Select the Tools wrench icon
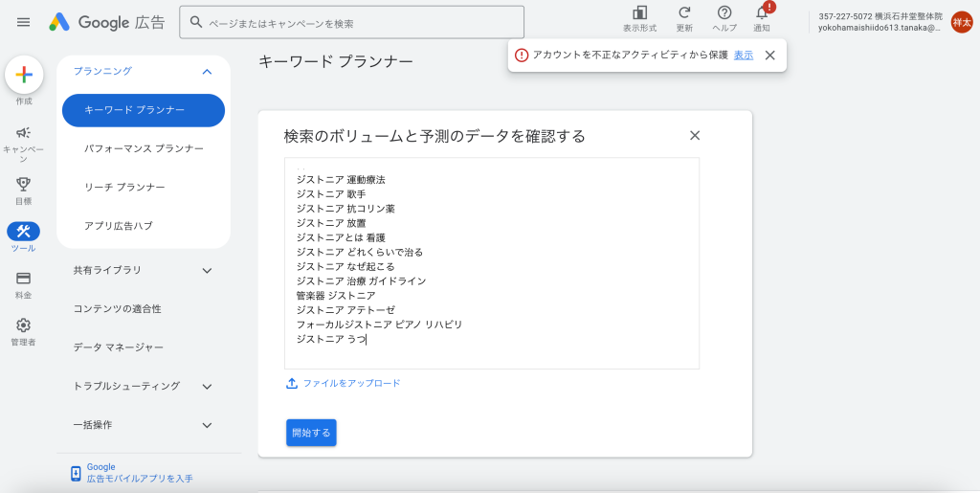 click(24, 232)
